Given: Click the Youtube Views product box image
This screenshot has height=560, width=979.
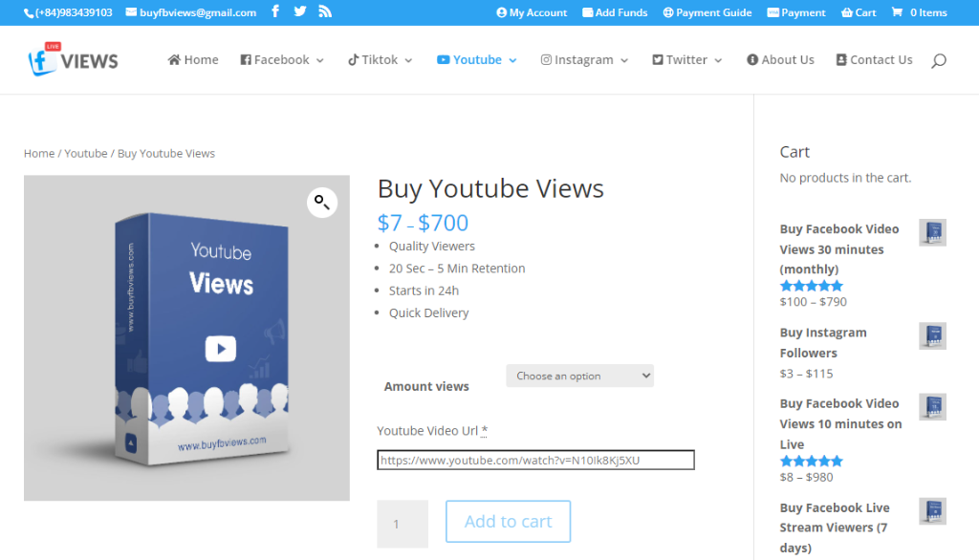Looking at the screenshot, I should click(x=186, y=337).
